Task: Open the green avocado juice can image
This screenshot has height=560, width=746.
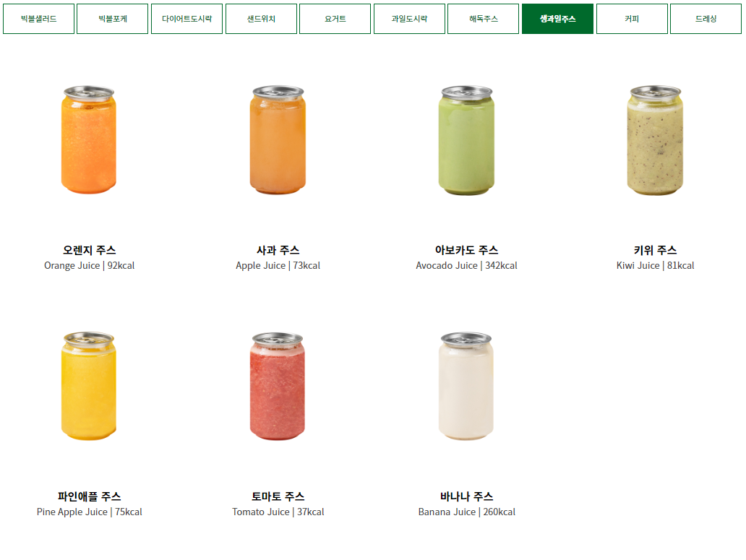Action: point(466,140)
